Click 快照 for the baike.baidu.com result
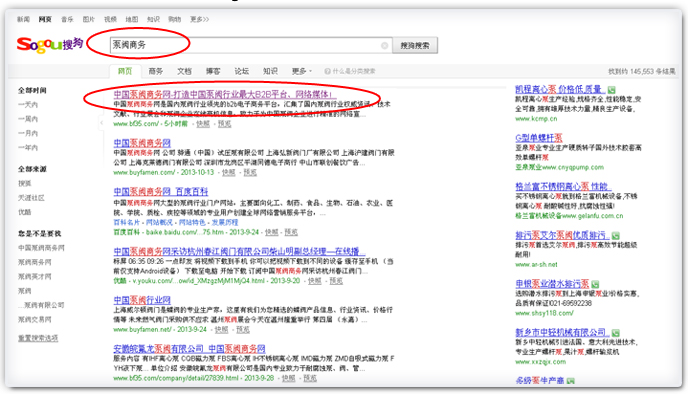Image resolution: width=688 pixels, height=394 pixels. 272,232
